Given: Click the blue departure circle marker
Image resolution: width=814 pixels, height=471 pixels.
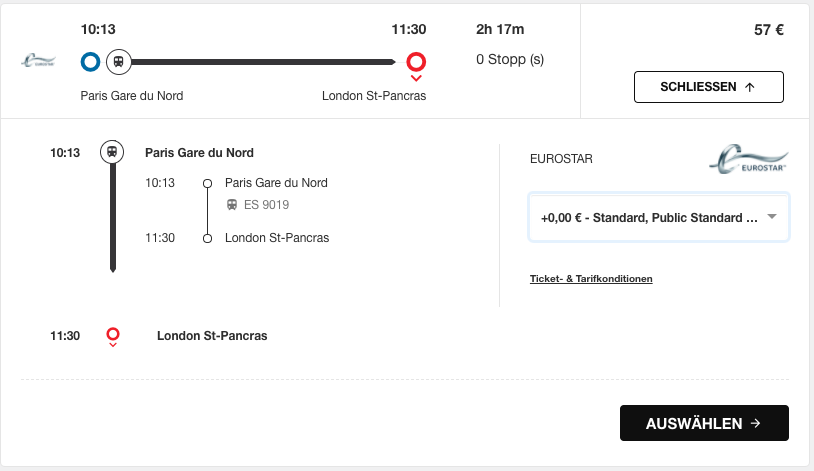Looking at the screenshot, I should tap(90, 62).
